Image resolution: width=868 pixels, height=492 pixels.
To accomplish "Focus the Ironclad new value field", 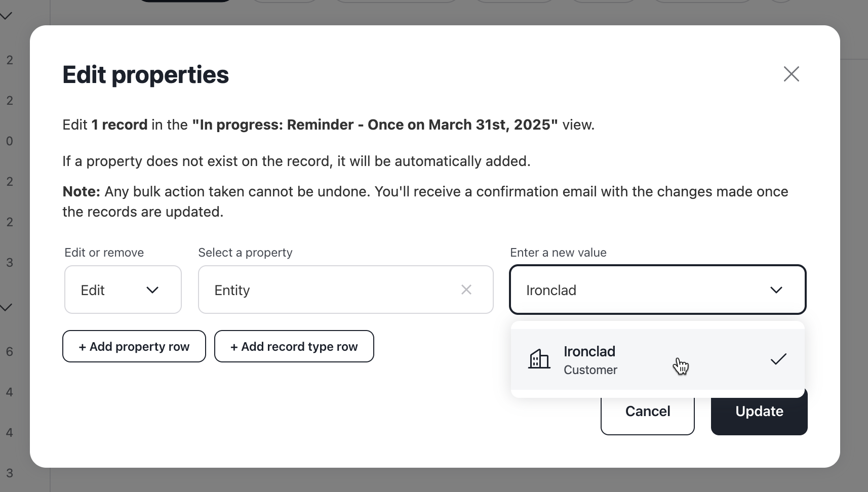I will 658,290.
